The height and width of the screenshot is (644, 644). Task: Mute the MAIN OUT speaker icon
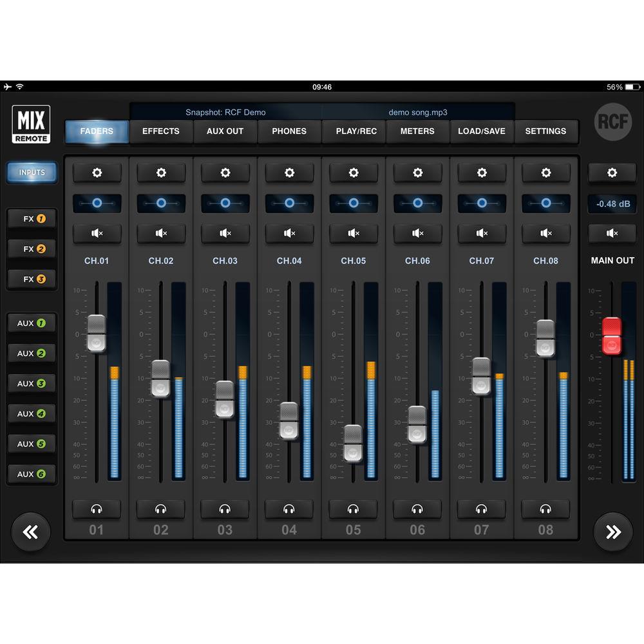click(612, 233)
